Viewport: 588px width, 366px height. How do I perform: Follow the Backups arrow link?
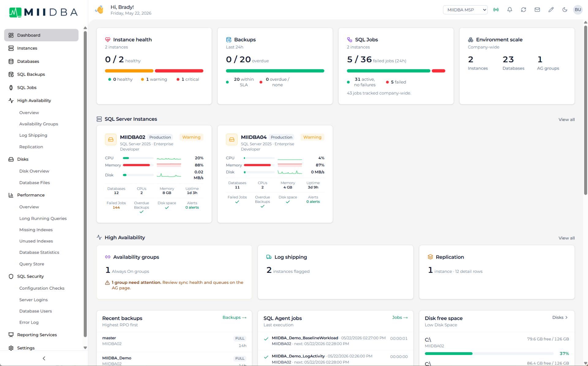pos(234,318)
